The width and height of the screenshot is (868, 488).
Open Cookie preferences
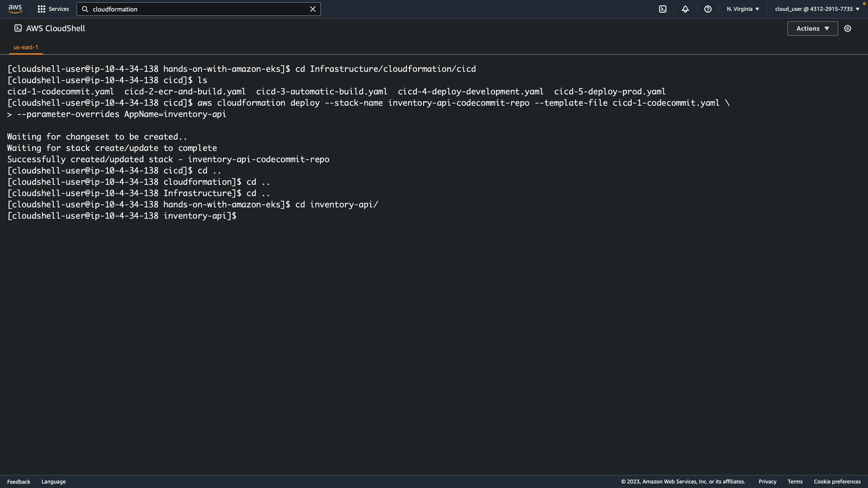click(x=837, y=482)
